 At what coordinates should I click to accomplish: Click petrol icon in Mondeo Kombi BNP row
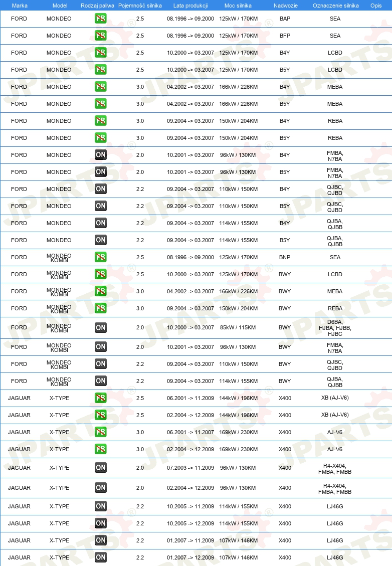[x=101, y=257]
